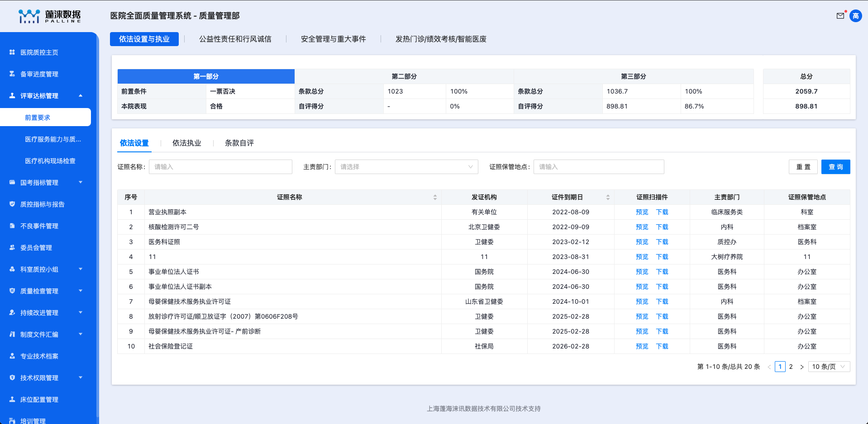Open the 主责部门 dropdown
The width and height of the screenshot is (868, 424).
[x=406, y=167]
